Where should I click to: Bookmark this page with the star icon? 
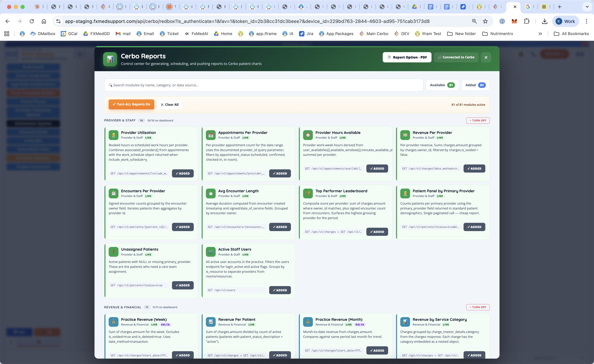485,21
